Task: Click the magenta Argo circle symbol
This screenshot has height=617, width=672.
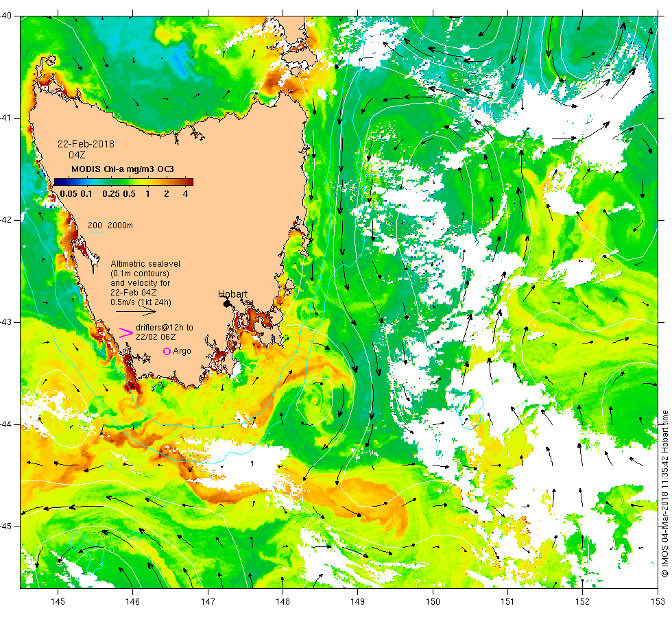Action: pyautogui.click(x=167, y=351)
